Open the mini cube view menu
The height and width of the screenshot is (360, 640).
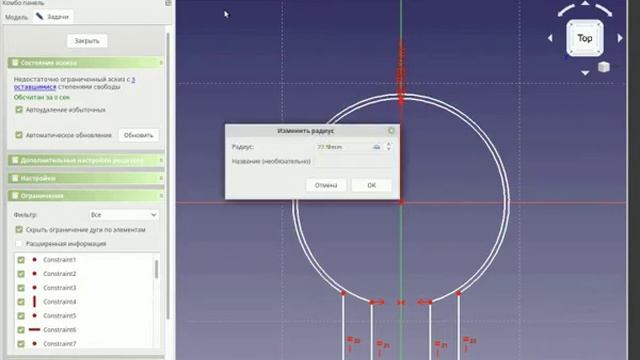pos(604,67)
